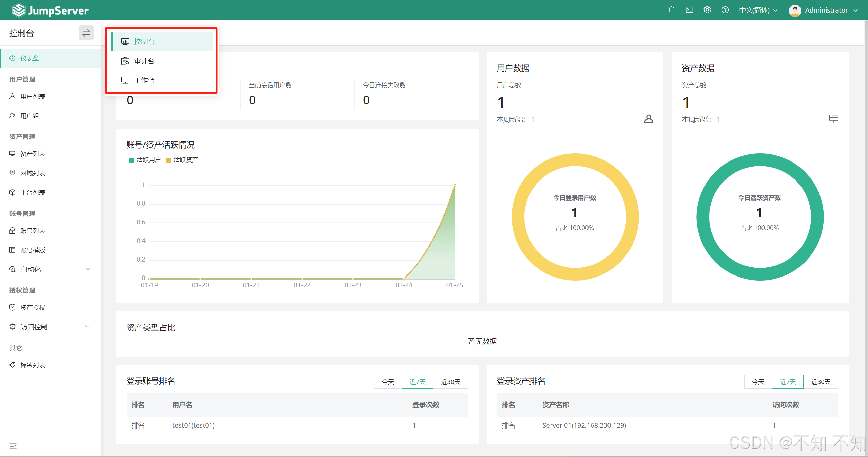Click the yellow 今日登录用户数 donut ring
This screenshot has width=868, height=457.
pyautogui.click(x=518, y=217)
